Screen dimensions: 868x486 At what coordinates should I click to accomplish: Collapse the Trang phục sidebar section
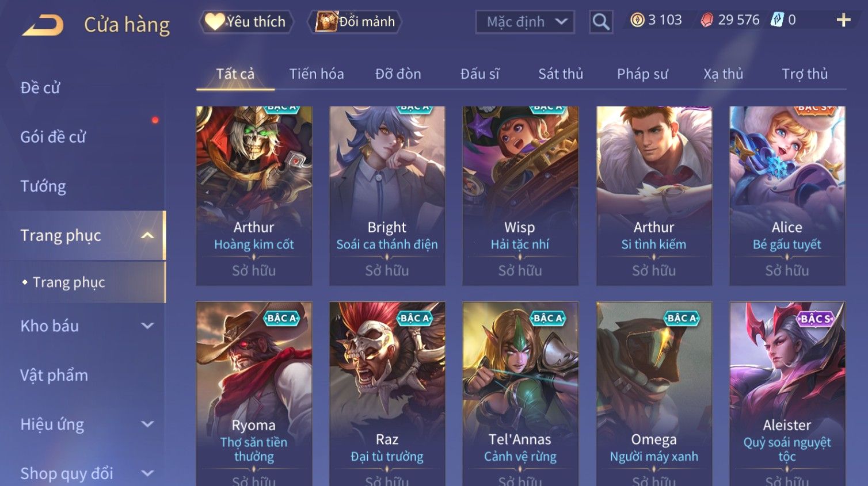pyautogui.click(x=147, y=235)
